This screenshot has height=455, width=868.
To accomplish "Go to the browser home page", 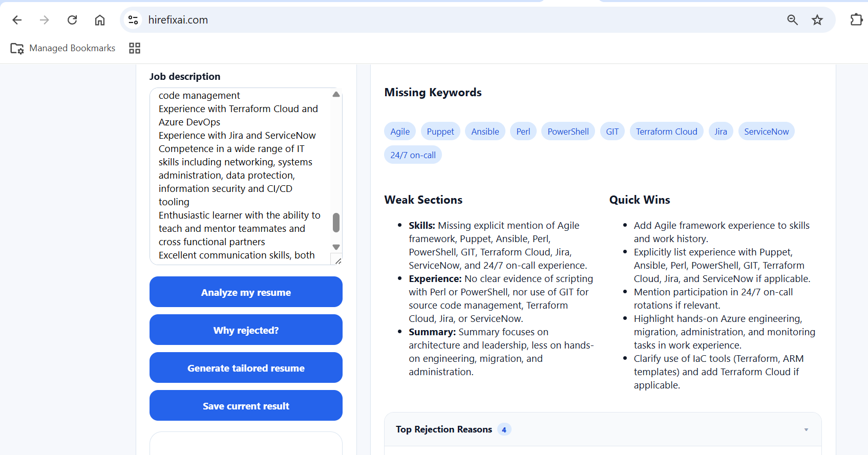I will 100,20.
